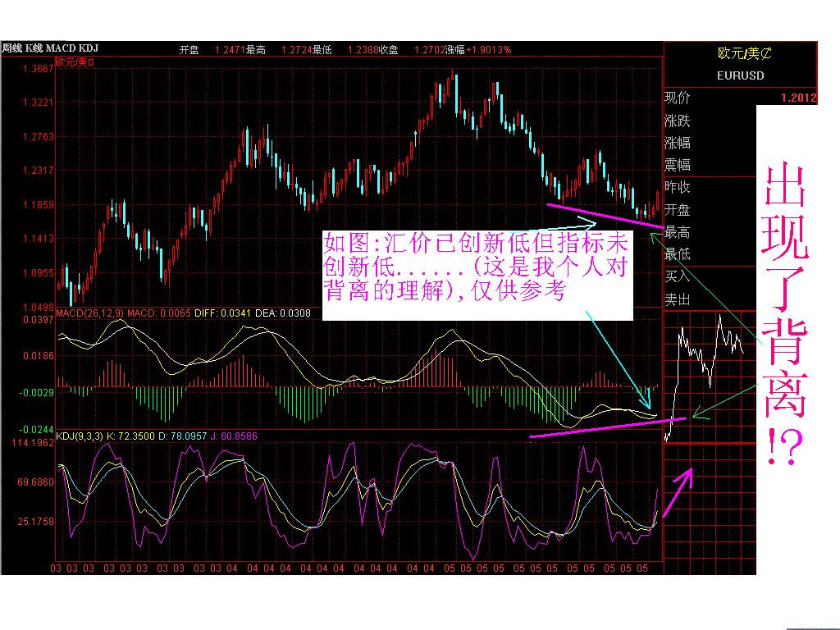Click the 现价 row label
This screenshot has height=630, width=840.
(677, 98)
